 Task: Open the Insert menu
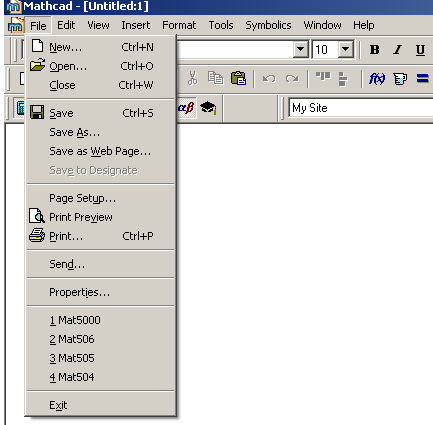[x=136, y=25]
